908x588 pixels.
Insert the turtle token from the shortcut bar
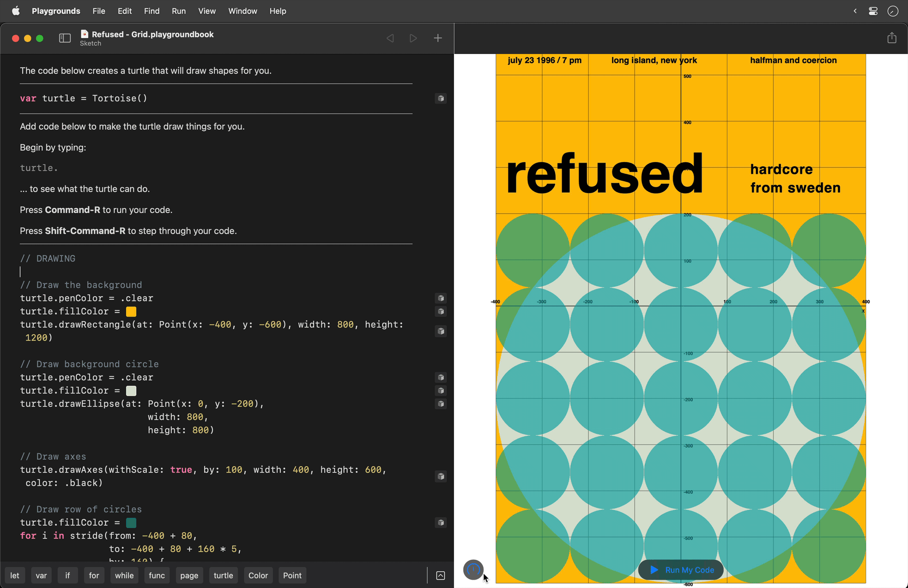point(223,575)
